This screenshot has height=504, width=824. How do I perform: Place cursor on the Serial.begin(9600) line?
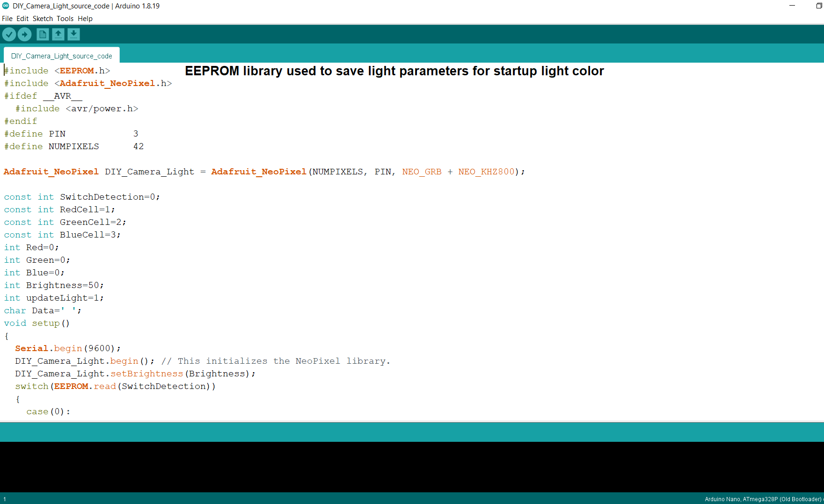pyautogui.click(x=67, y=348)
